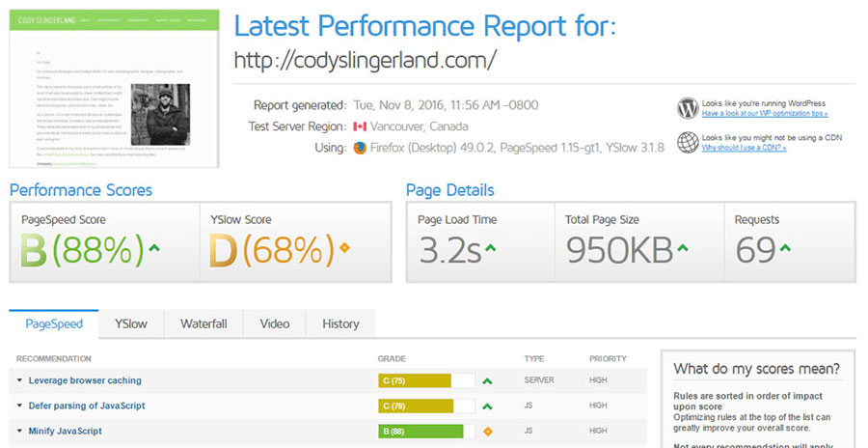Image resolution: width=868 pixels, height=448 pixels.
Task: Open Minify JavaScript recommendation
Action: [66, 431]
